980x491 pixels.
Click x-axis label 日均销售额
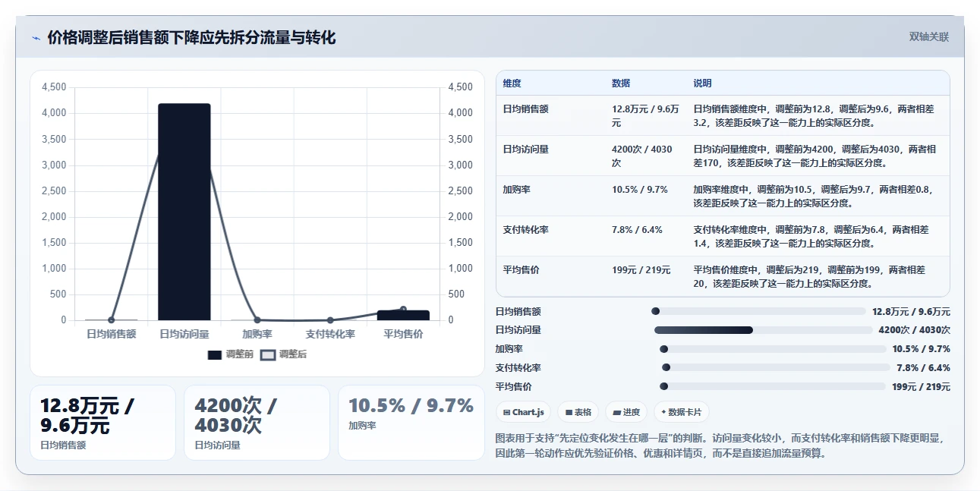(x=112, y=334)
